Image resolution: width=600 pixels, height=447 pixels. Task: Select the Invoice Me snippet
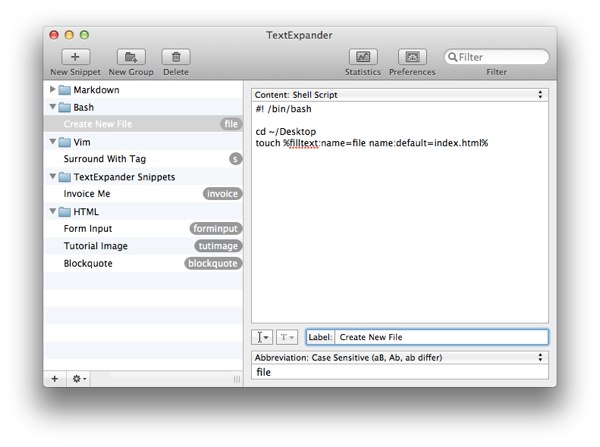143,194
